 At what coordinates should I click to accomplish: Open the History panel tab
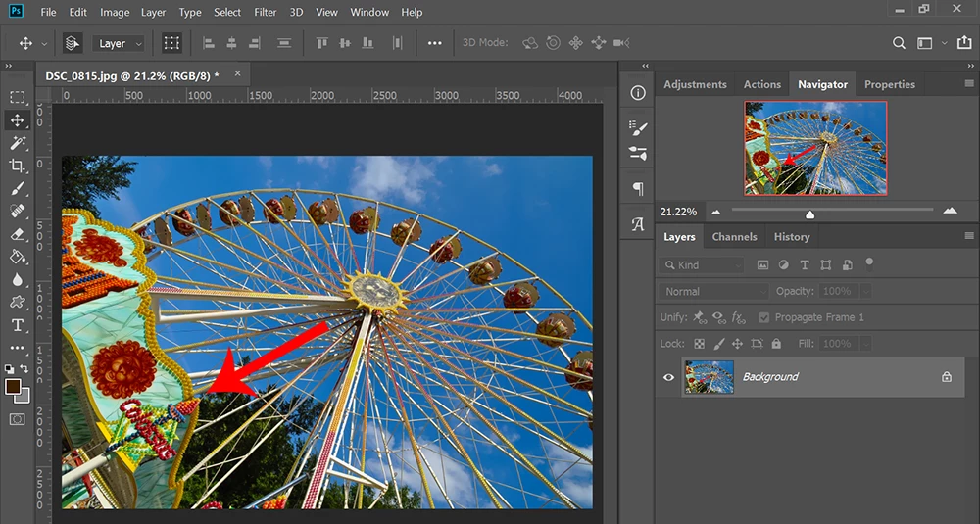tap(791, 236)
